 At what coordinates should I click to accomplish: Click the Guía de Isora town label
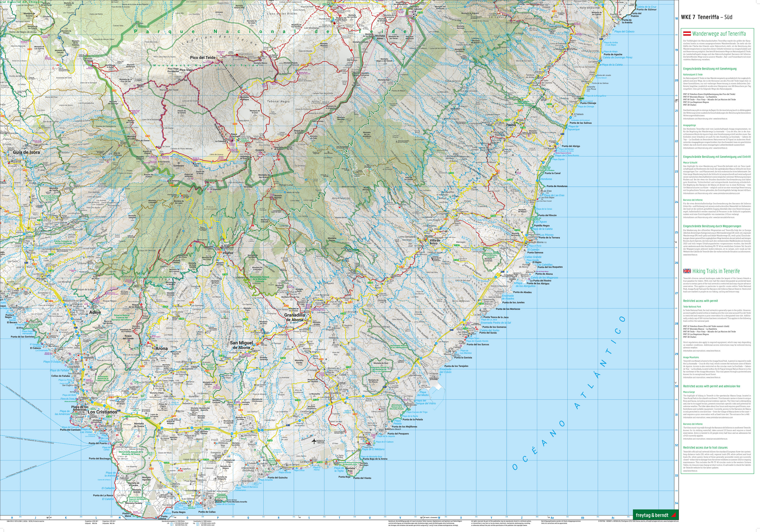(x=27, y=153)
